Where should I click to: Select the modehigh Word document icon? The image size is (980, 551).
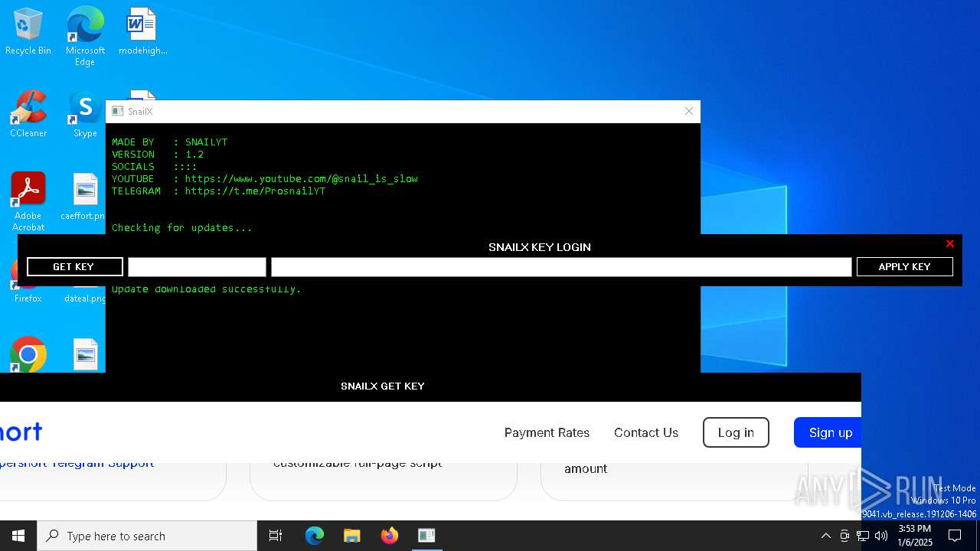click(142, 32)
